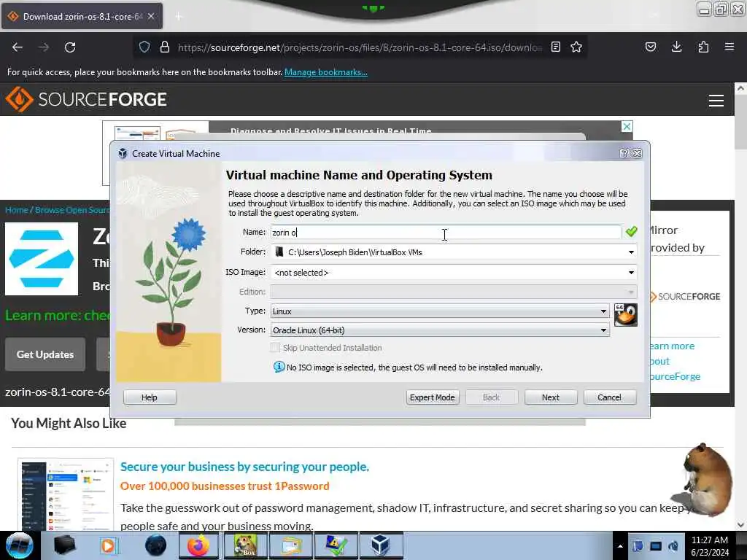Open the Pocket save icon
This screenshot has height=560, width=747.
[x=650, y=47]
